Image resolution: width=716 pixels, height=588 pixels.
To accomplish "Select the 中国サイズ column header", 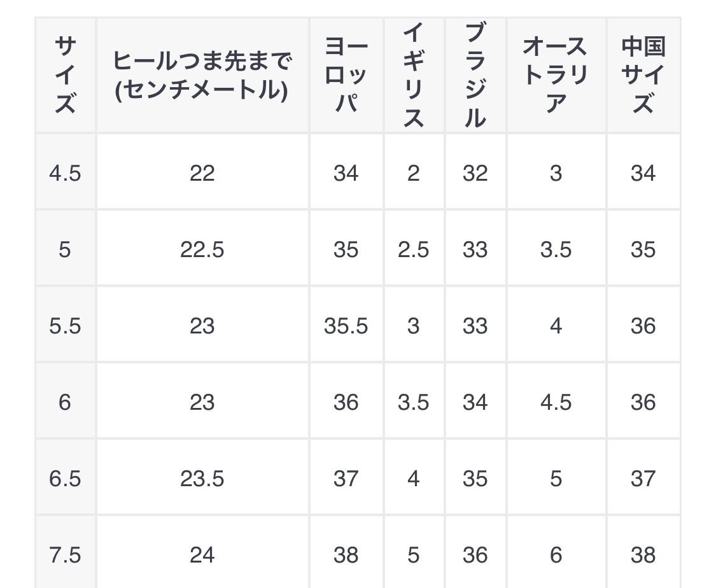I will click(x=643, y=75).
